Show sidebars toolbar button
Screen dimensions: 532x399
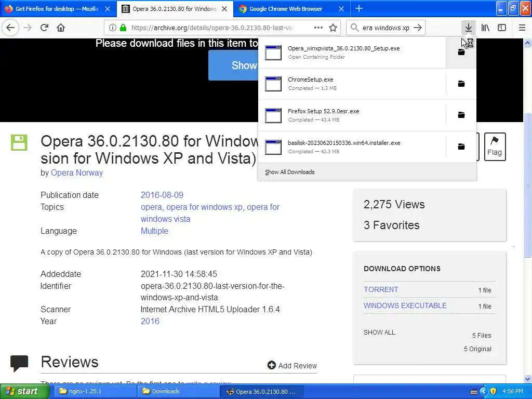coord(502,28)
